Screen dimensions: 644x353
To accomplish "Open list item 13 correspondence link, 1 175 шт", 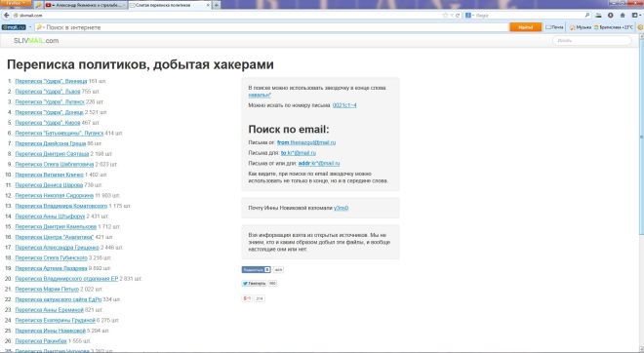I will point(61,206).
